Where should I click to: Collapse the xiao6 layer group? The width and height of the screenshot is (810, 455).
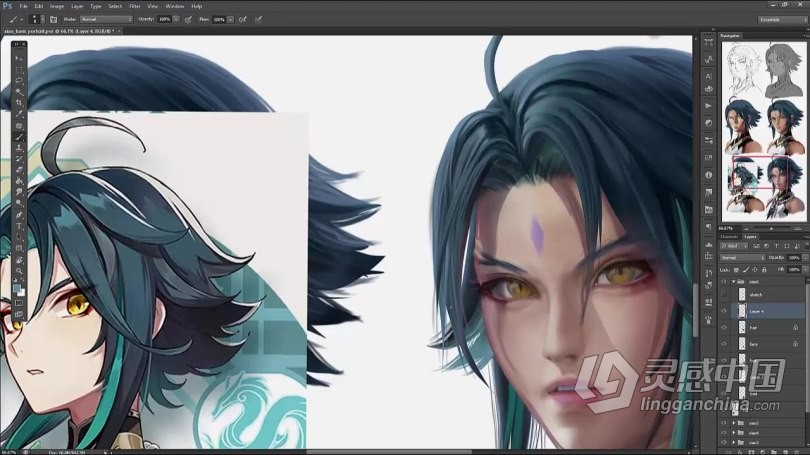tap(733, 282)
